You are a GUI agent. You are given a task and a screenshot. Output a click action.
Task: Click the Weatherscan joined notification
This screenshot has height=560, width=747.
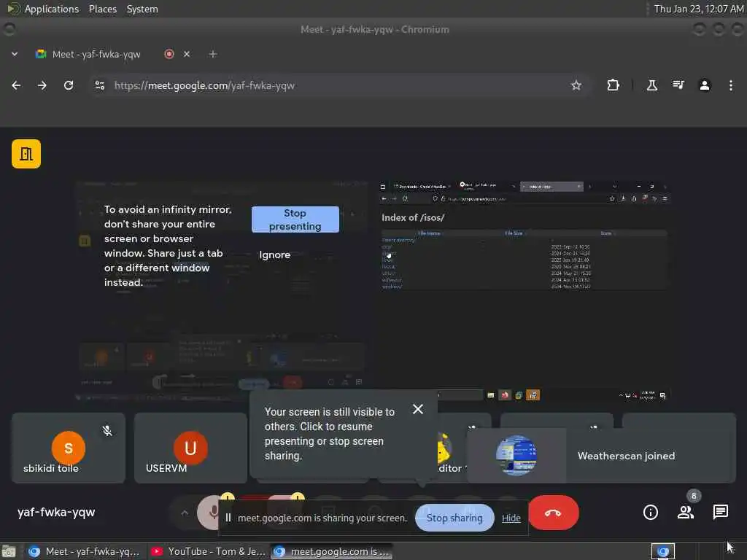coord(602,456)
